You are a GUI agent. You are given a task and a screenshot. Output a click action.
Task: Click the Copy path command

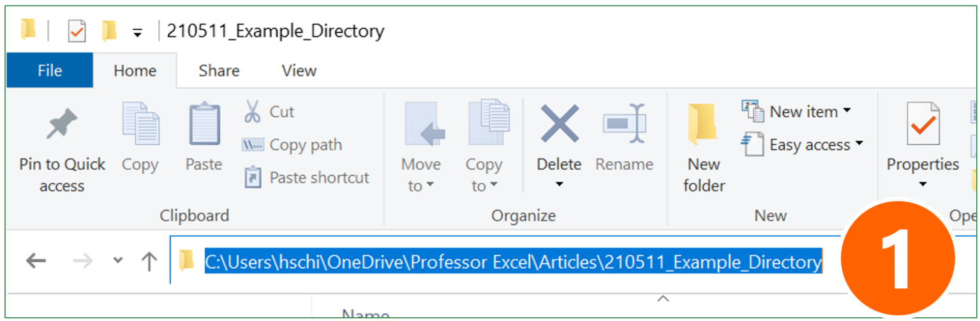292,145
